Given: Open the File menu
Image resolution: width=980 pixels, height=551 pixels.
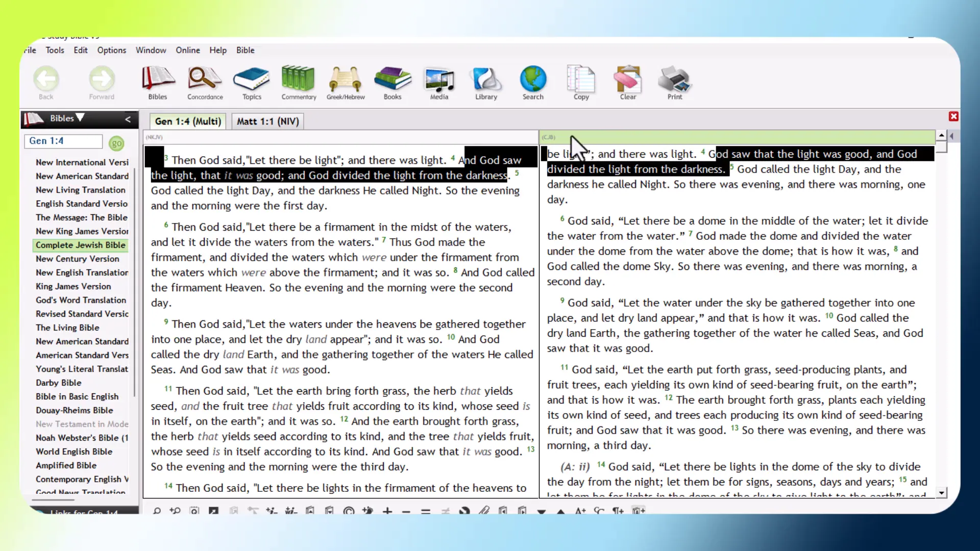Looking at the screenshot, I should [x=30, y=50].
